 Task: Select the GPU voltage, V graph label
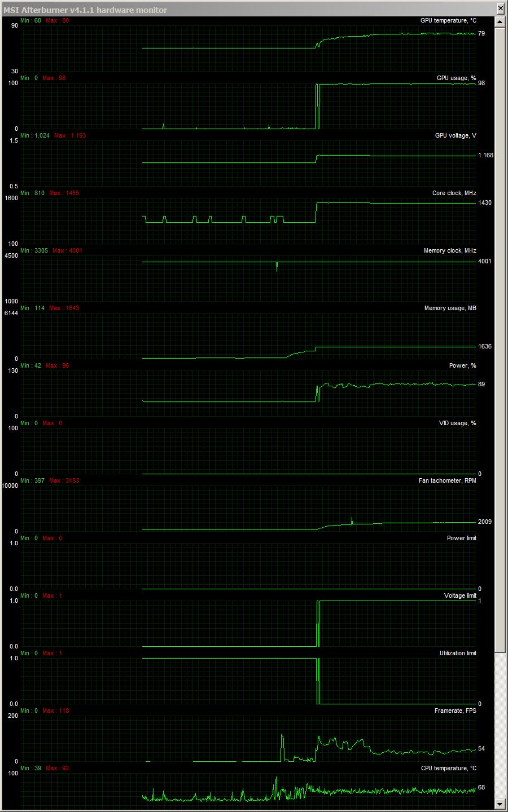click(x=456, y=135)
